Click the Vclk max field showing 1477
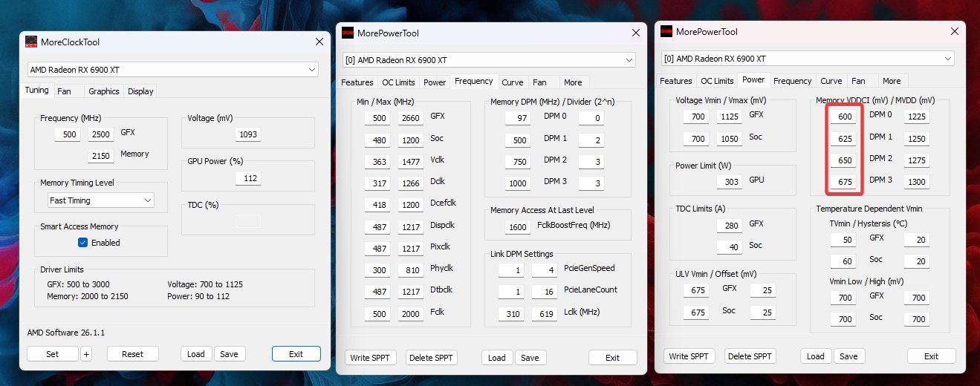This screenshot has height=386, width=980. (x=411, y=161)
